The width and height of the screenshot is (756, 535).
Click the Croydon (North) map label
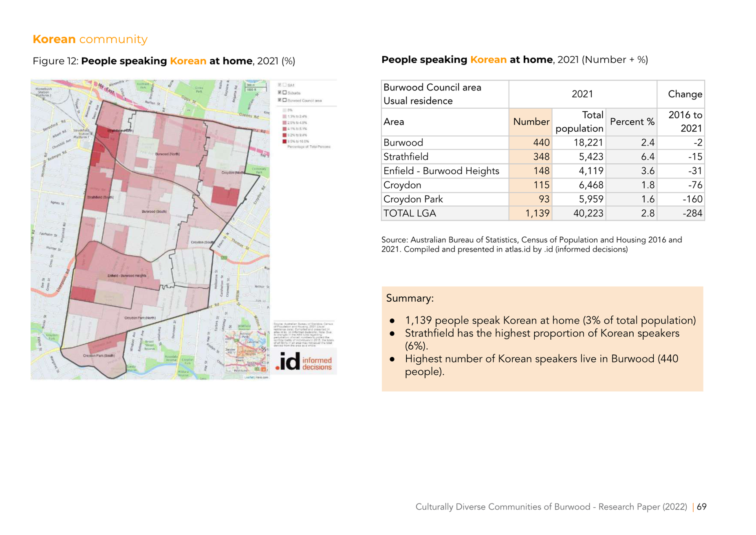234,172
